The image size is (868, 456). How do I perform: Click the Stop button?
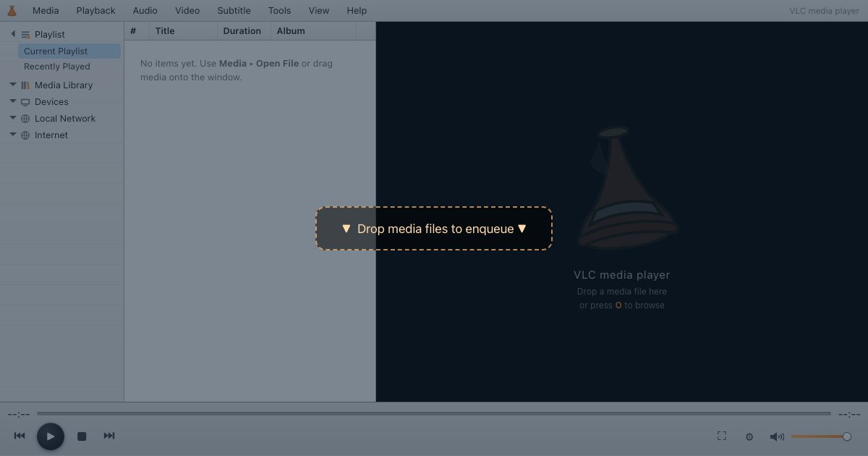click(x=82, y=436)
